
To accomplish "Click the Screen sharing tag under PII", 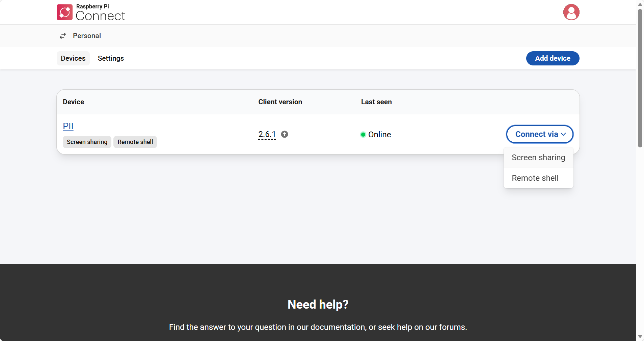I will click(x=87, y=142).
